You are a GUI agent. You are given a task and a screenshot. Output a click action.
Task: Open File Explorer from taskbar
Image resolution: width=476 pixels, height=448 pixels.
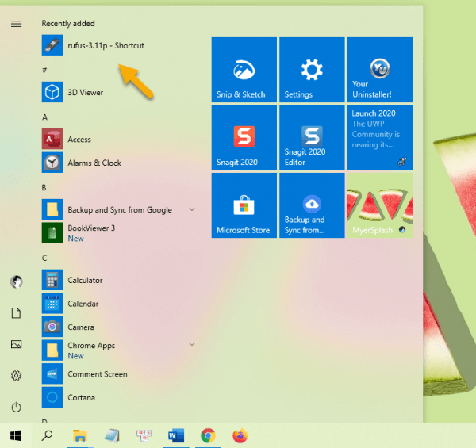(80, 435)
